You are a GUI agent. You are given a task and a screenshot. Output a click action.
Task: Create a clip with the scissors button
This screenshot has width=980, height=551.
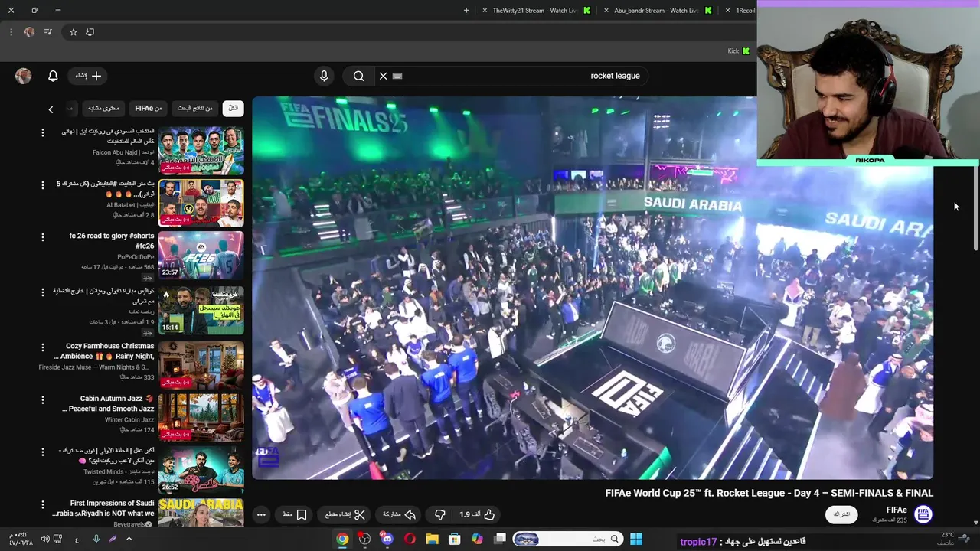(345, 515)
